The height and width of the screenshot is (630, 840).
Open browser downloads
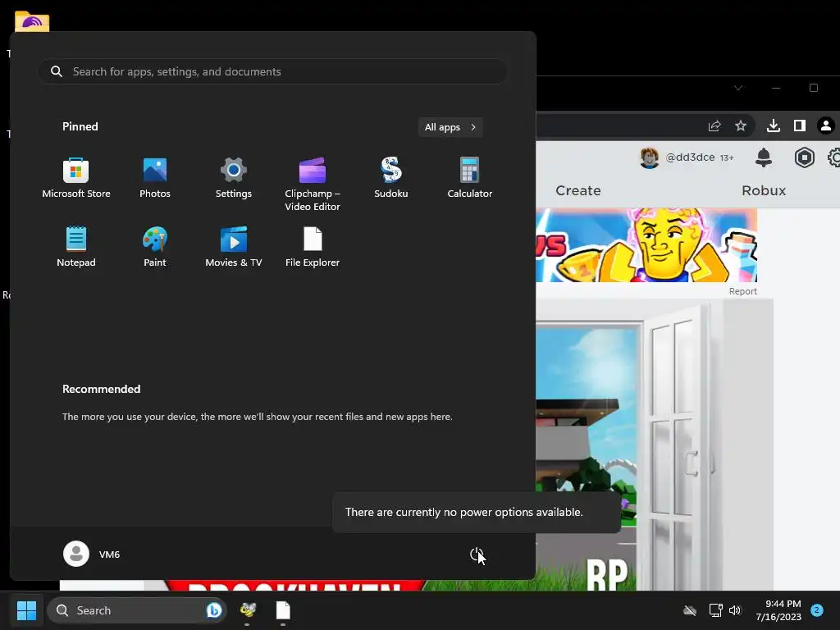(773, 126)
